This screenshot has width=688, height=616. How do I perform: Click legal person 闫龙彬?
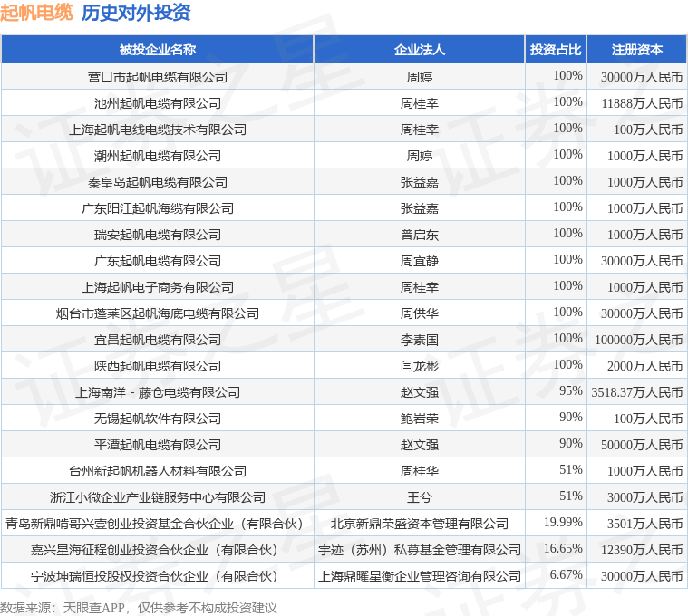tap(420, 366)
